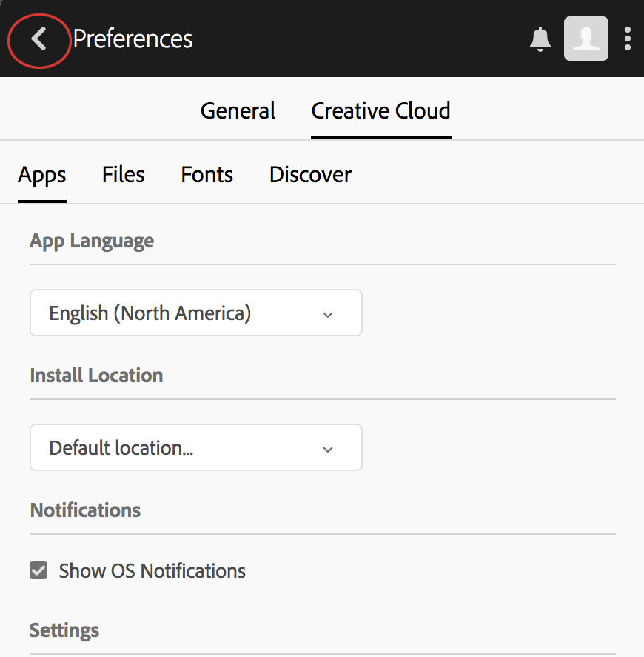Open the user profile avatar
Screen dimensions: 644x657
click(586, 39)
